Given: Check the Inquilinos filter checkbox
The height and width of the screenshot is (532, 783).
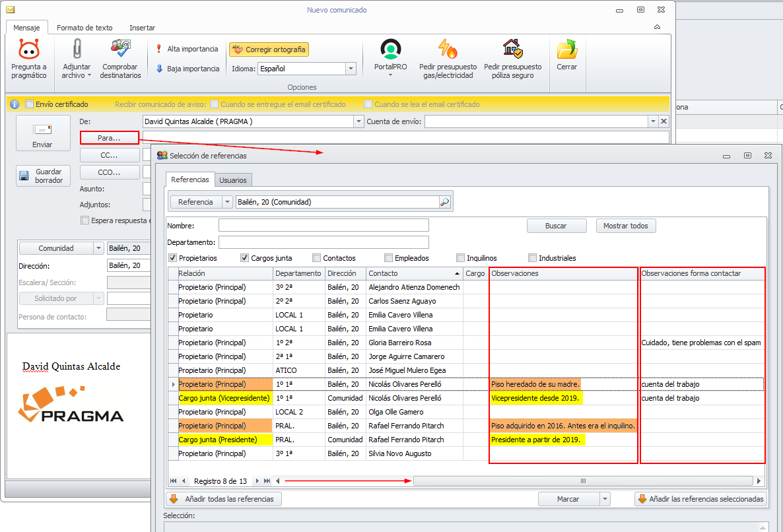Looking at the screenshot, I should [x=460, y=258].
